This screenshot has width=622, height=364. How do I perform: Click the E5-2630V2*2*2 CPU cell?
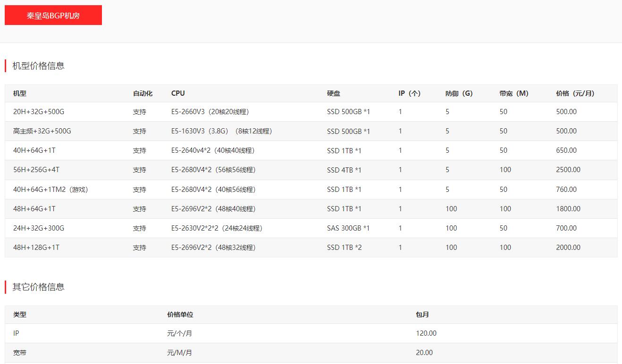point(217,228)
